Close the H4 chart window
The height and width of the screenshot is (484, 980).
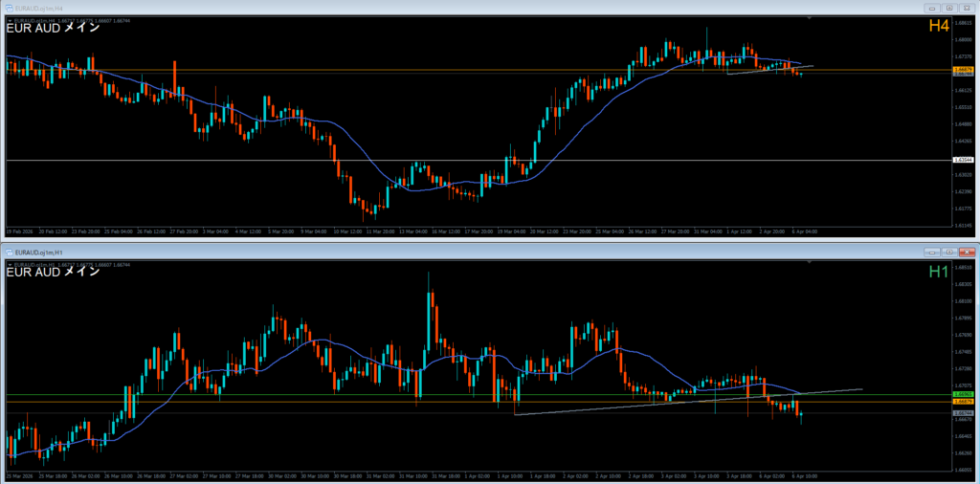pyautogui.click(x=967, y=7)
